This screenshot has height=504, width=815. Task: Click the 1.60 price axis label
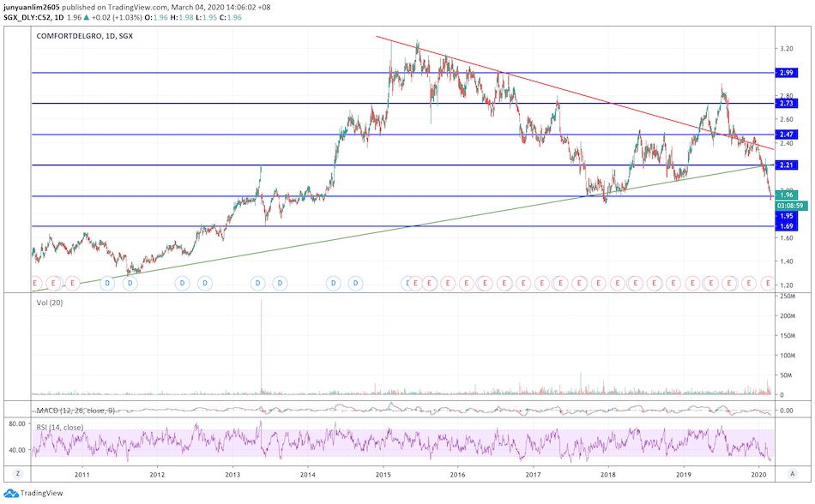[787, 238]
